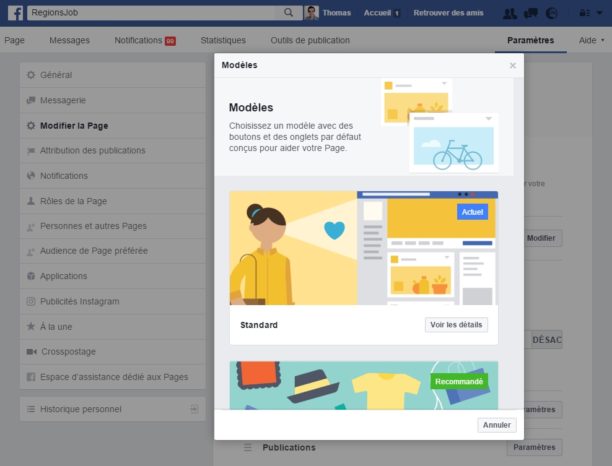Open Personnes et autres Pages row
This screenshot has width=612, height=466.
pos(112,226)
